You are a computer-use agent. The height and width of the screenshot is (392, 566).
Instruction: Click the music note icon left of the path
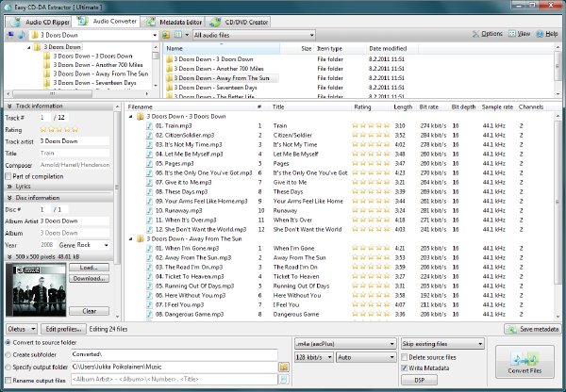point(22,35)
